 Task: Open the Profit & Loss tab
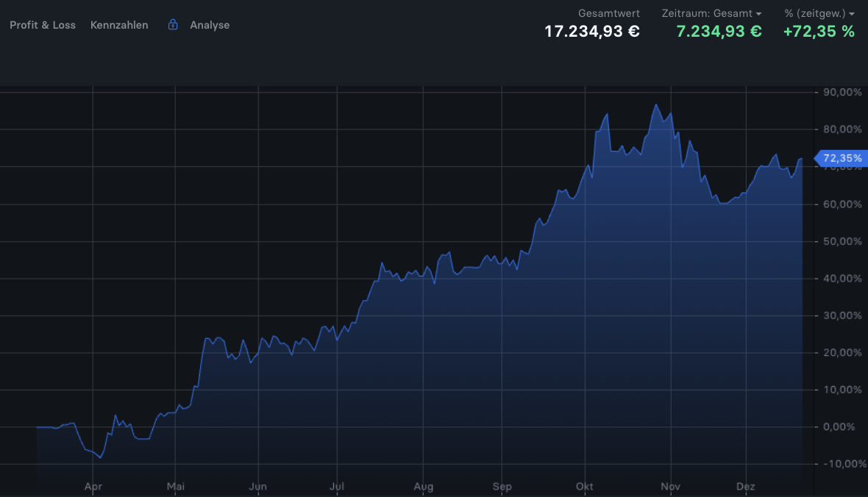[43, 25]
